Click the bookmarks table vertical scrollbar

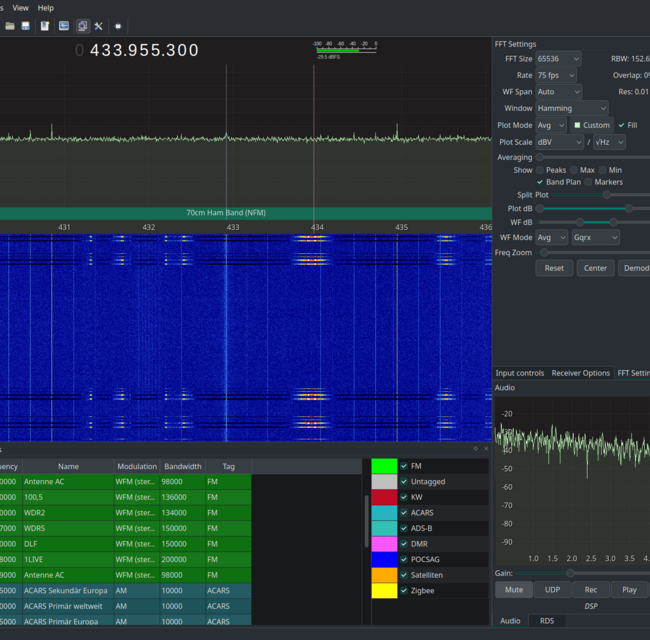tap(366, 521)
